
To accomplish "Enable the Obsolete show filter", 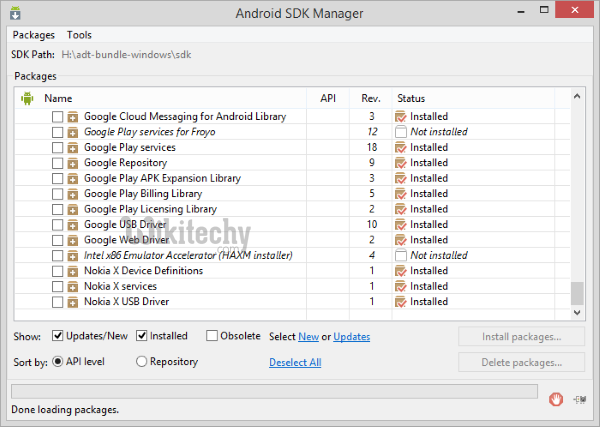I will click(x=212, y=336).
